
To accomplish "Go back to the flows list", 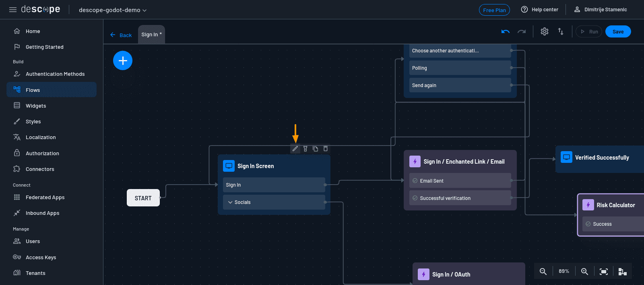I will (x=121, y=35).
